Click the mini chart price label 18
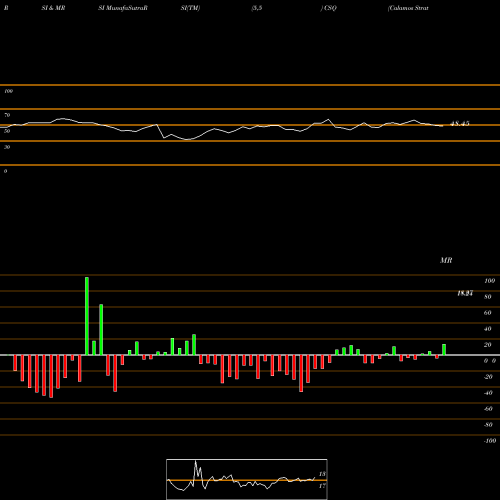 point(322,474)
